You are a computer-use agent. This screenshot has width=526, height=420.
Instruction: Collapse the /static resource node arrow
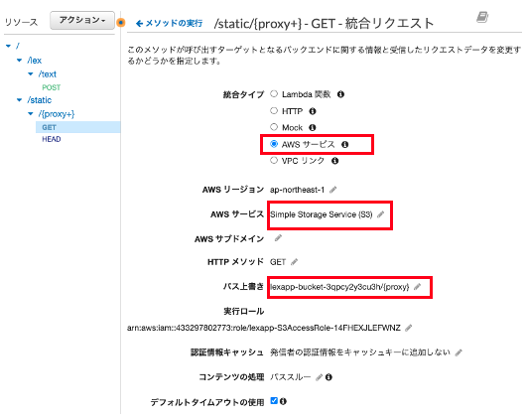20,100
